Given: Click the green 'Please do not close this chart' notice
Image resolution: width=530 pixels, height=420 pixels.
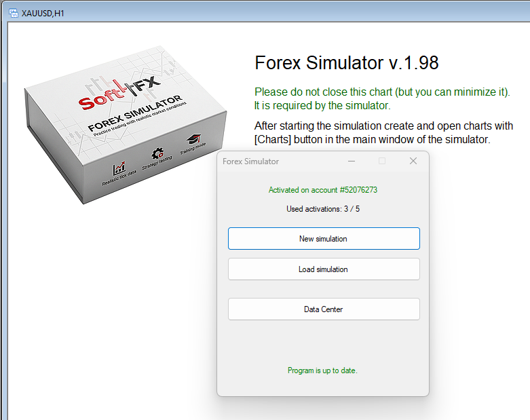Looking at the screenshot, I should [x=382, y=98].
